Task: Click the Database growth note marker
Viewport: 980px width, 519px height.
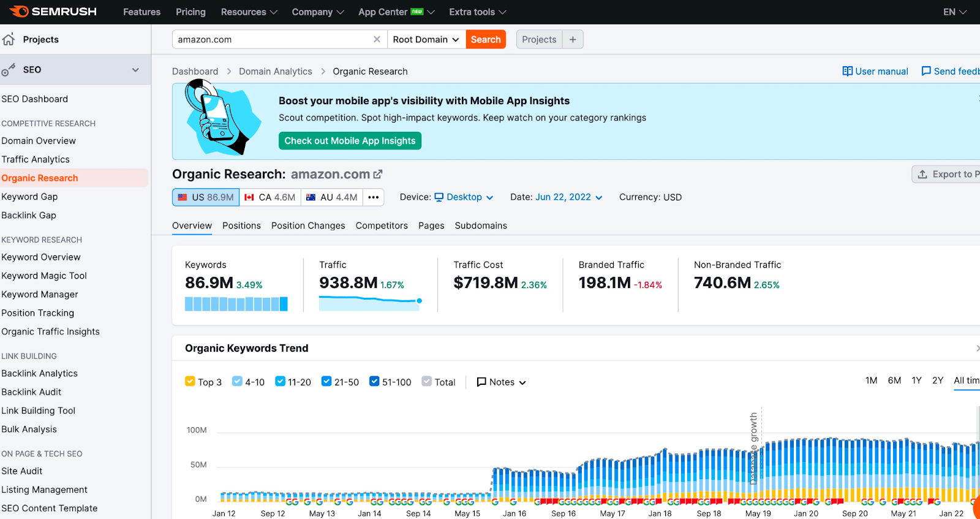Action: 754,447
